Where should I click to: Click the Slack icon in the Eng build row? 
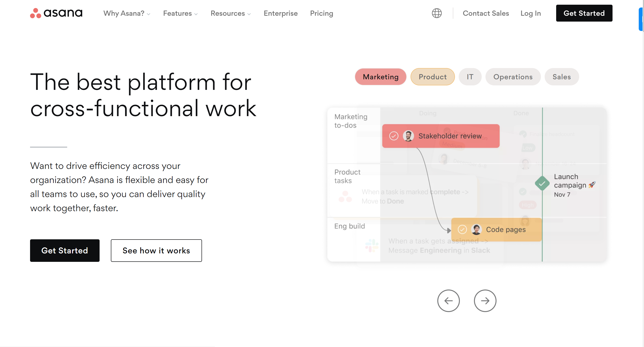[371, 245]
